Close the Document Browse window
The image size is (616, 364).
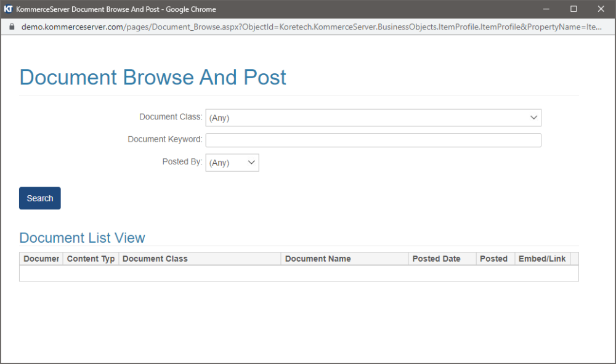[601, 9]
